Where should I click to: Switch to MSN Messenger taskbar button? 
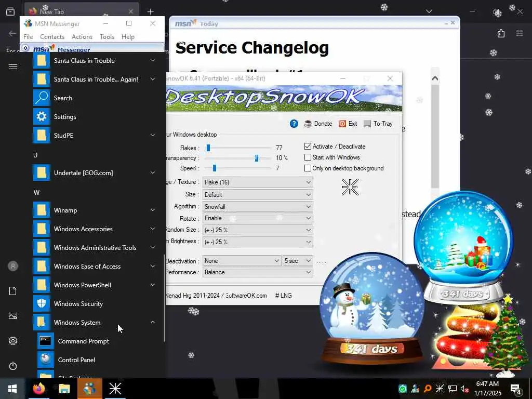[89, 389]
